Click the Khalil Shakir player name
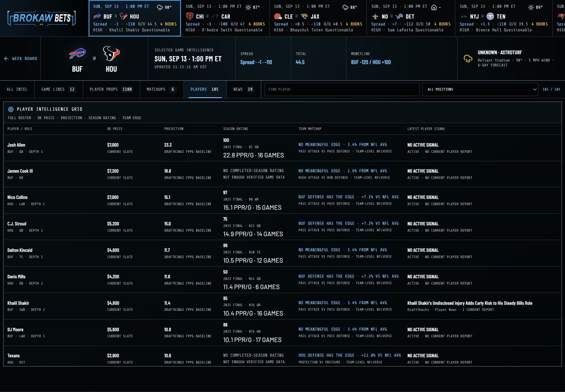565x392 pixels. coord(18,303)
